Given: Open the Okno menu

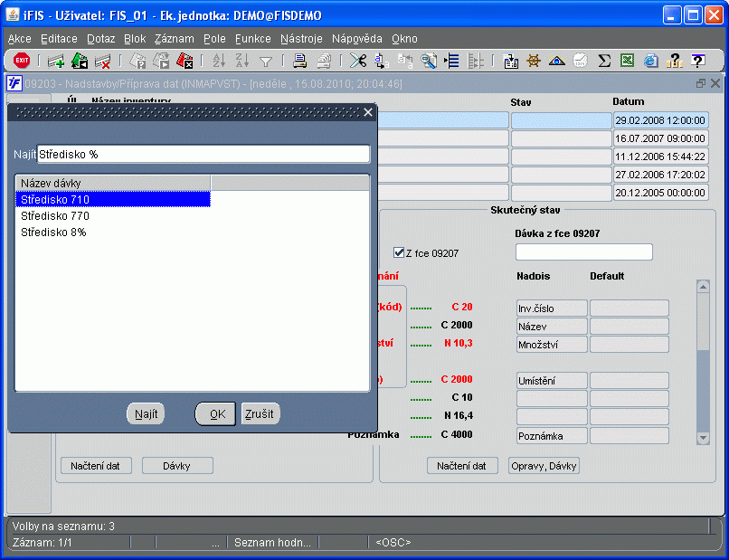Looking at the screenshot, I should point(404,39).
